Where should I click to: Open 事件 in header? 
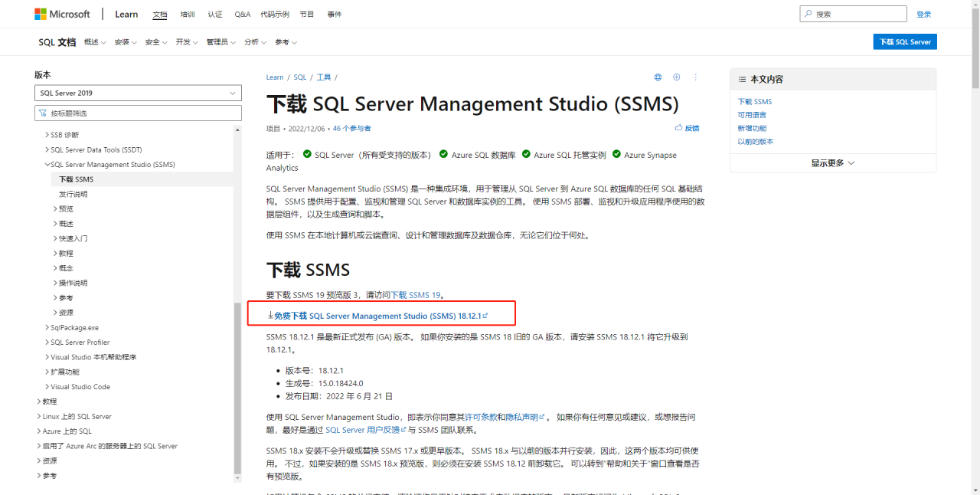(335, 14)
